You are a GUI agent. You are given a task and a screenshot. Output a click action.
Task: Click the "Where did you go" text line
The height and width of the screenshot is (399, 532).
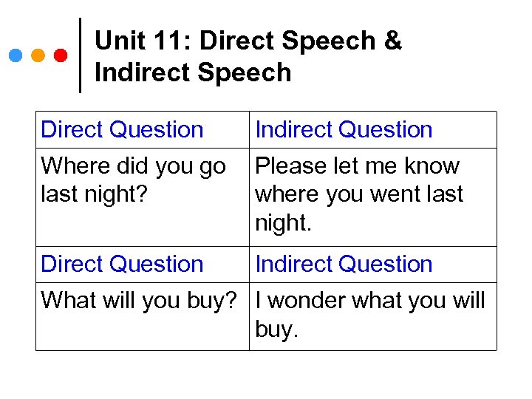pos(133,166)
